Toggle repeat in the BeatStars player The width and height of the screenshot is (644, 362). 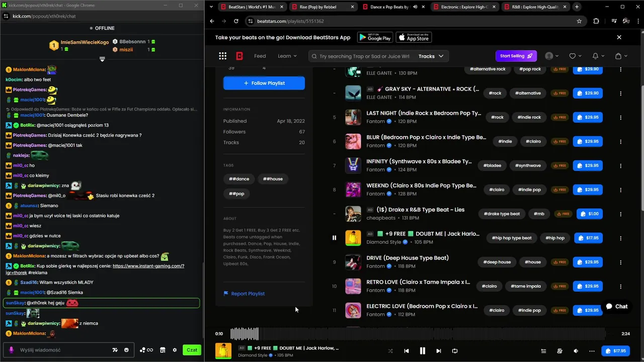pyautogui.click(x=455, y=351)
